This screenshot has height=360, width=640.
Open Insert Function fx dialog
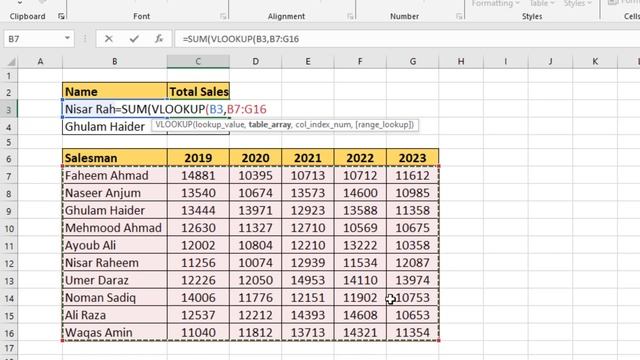pos(159,39)
